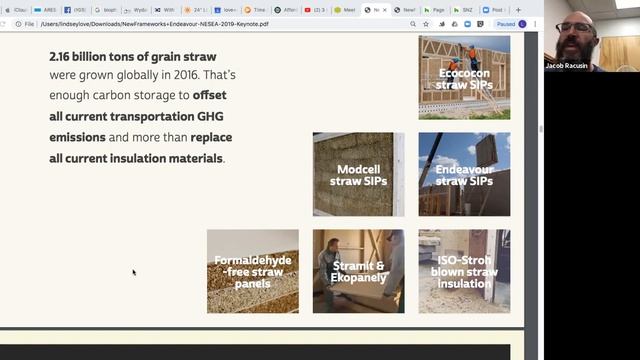This screenshot has width=640, height=360.
Task: Switch to the After browser tab
Action: click(285, 10)
